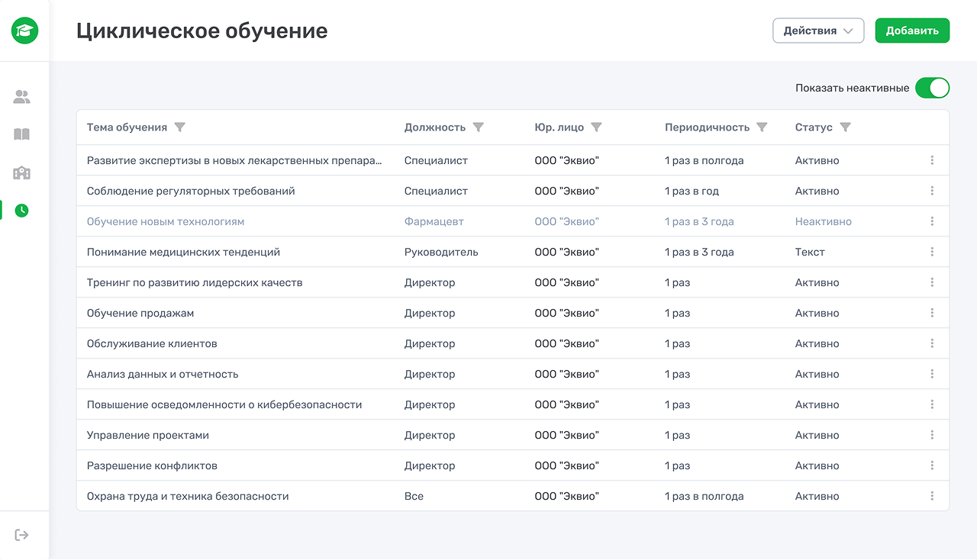The height and width of the screenshot is (560, 977).
Task: Click the 1 раз в год cell
Action: [692, 191]
